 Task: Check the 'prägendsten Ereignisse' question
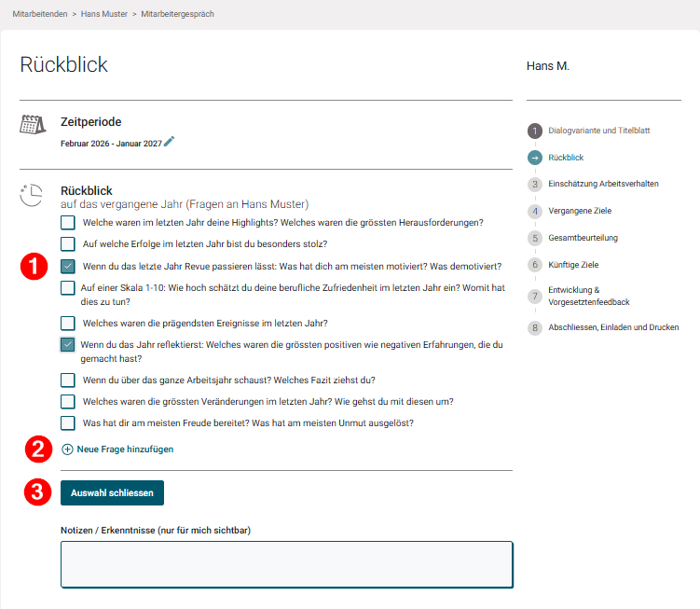68,323
